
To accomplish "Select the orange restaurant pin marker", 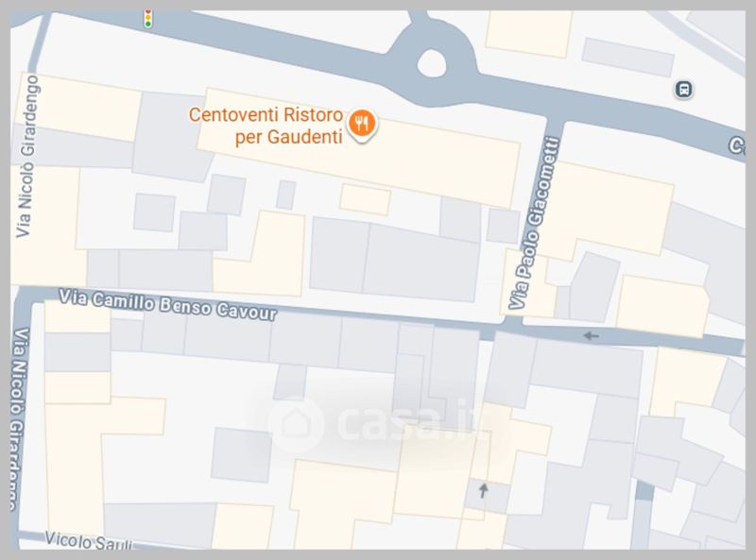I will [362, 126].
